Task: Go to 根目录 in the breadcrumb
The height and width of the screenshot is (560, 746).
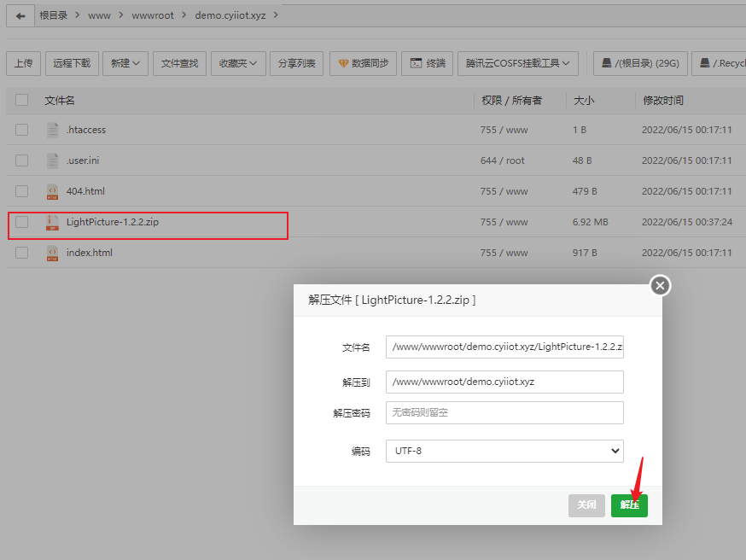Action: [53, 15]
